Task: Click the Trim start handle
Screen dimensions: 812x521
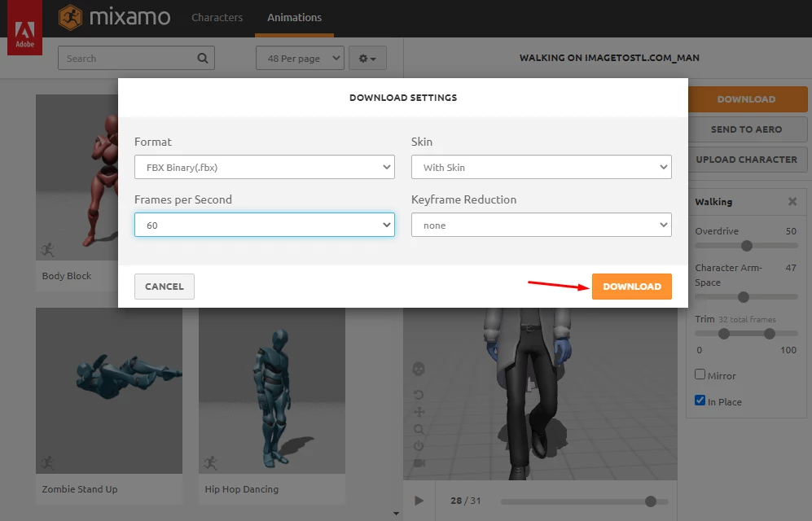Action: pyautogui.click(x=724, y=335)
